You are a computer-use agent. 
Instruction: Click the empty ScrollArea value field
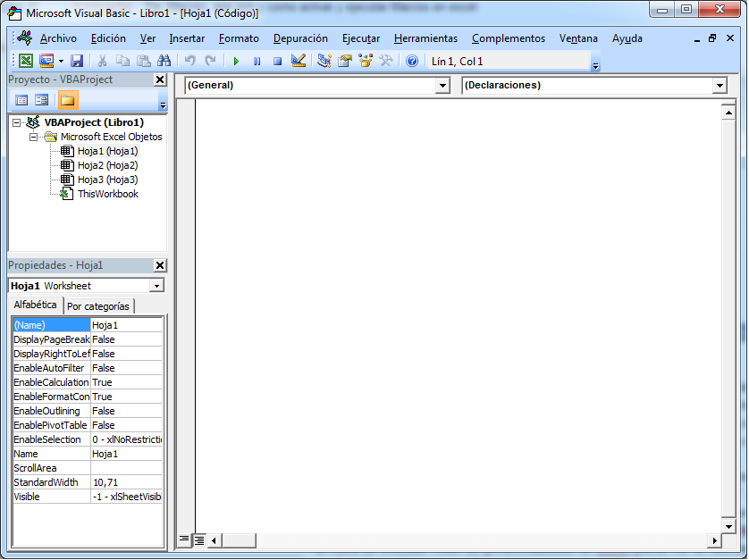point(127,468)
